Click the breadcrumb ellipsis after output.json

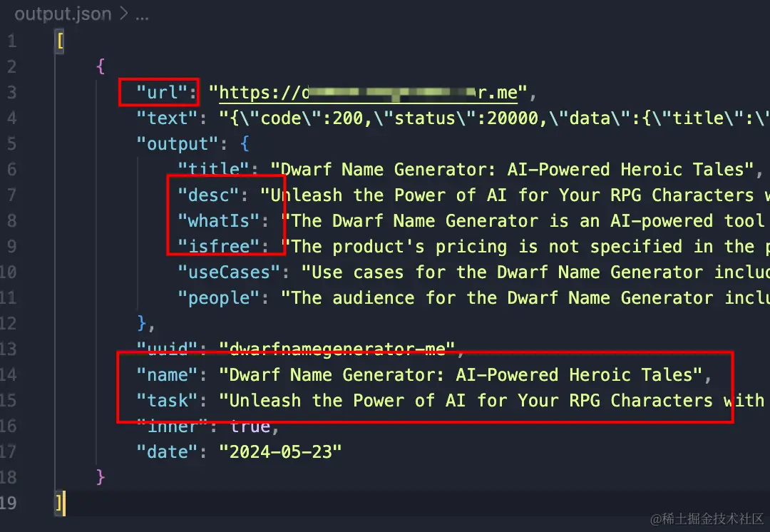pos(142,16)
